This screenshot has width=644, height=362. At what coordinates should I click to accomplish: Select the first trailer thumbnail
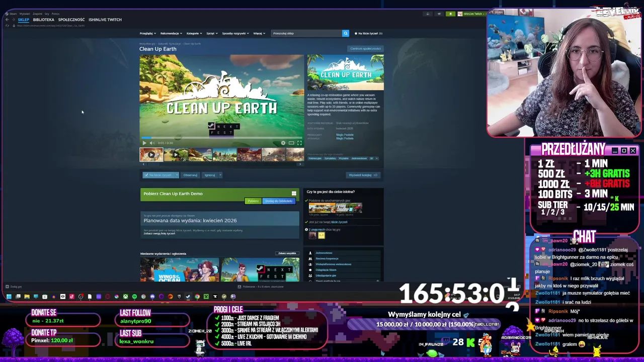151,154
